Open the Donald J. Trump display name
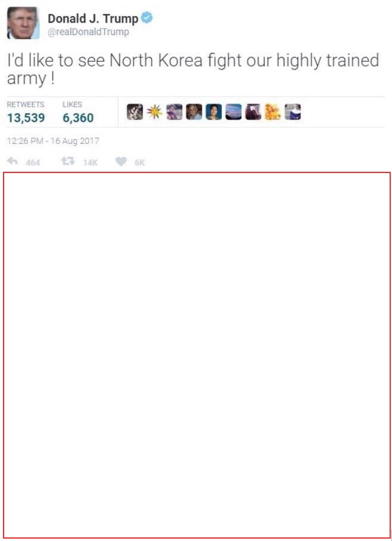Image resolution: width=392 pixels, height=541 pixels. [93, 18]
